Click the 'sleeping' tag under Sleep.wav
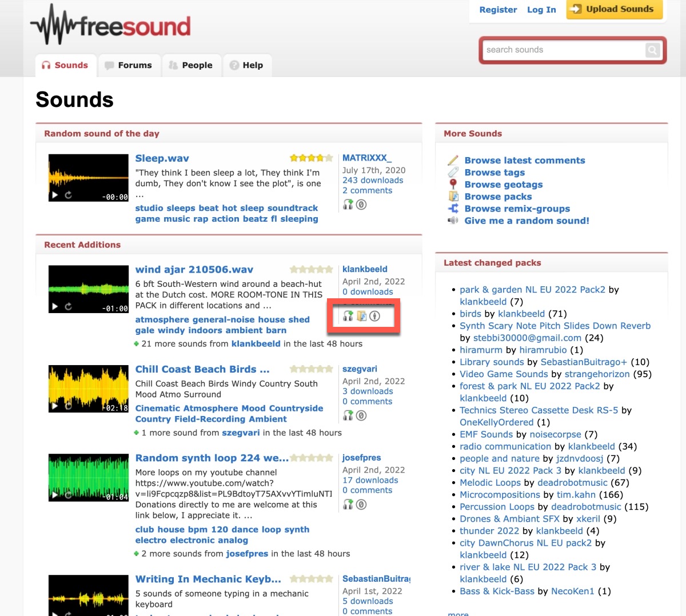686x616 pixels. [299, 219]
